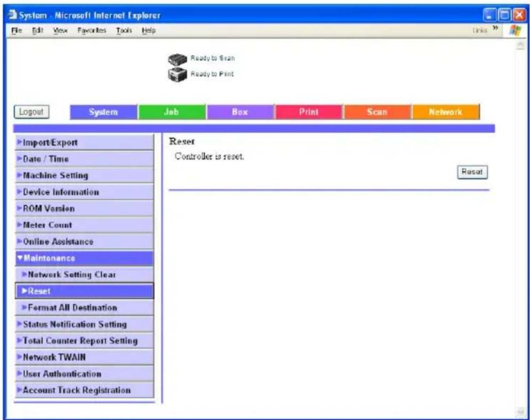
Task: Expand the ROM Version menu entry
Action: pos(84,209)
